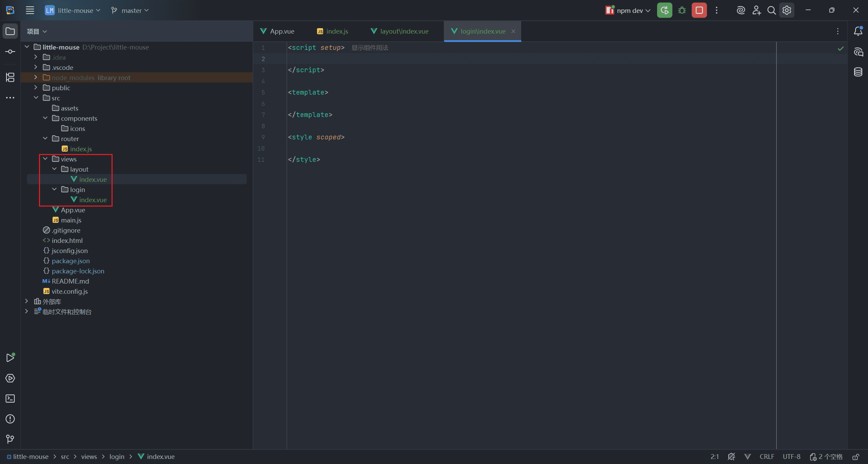The width and height of the screenshot is (868, 464).
Task: Click the inspections checkmark indicator in the editor
Action: [841, 49]
